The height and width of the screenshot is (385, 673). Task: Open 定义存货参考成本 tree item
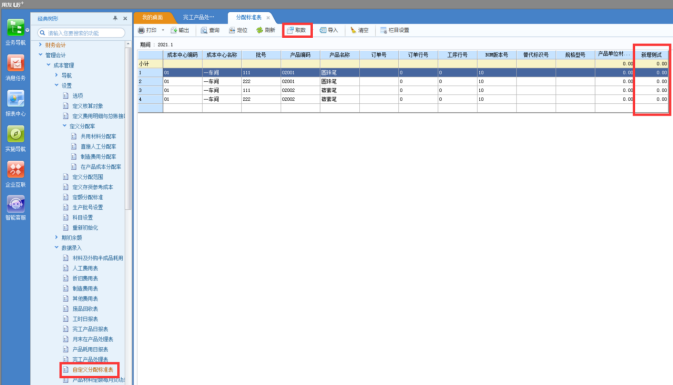[92, 187]
